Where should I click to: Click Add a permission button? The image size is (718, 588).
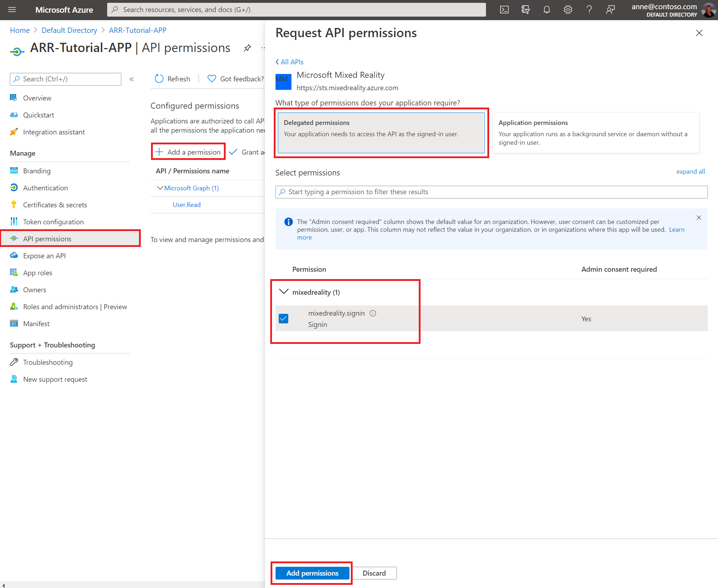(x=188, y=151)
